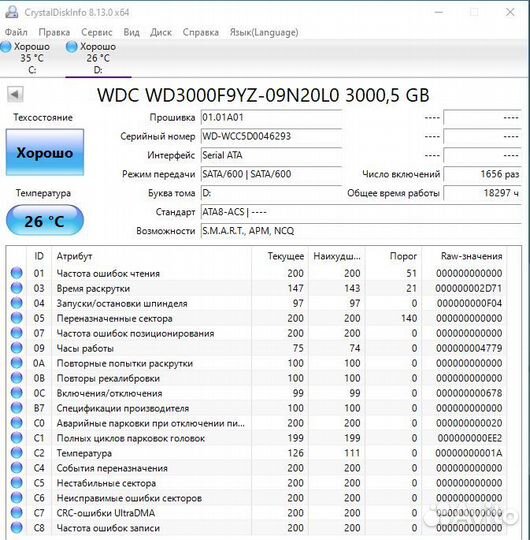Select current value 147 for Время раскрутки
Screen dimensions: 530x540
pyautogui.click(x=295, y=288)
